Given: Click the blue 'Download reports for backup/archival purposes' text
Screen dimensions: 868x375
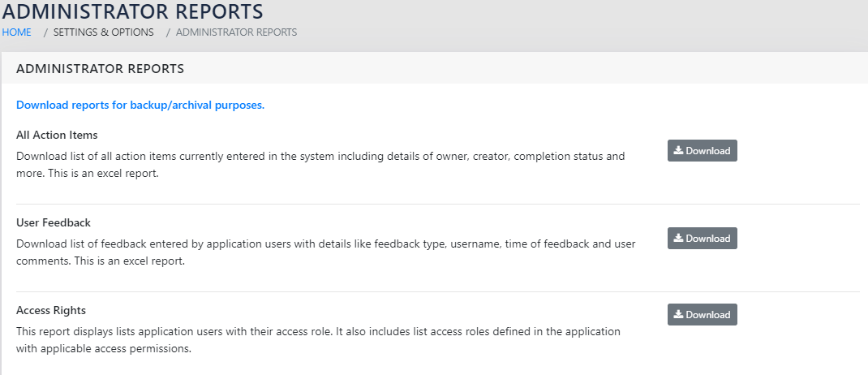Looking at the screenshot, I should point(140,105).
